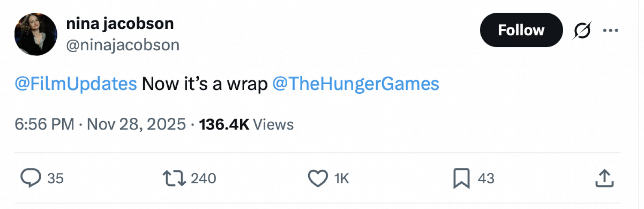Click the reply speech bubble icon
The image size is (644, 209).
pyautogui.click(x=30, y=178)
